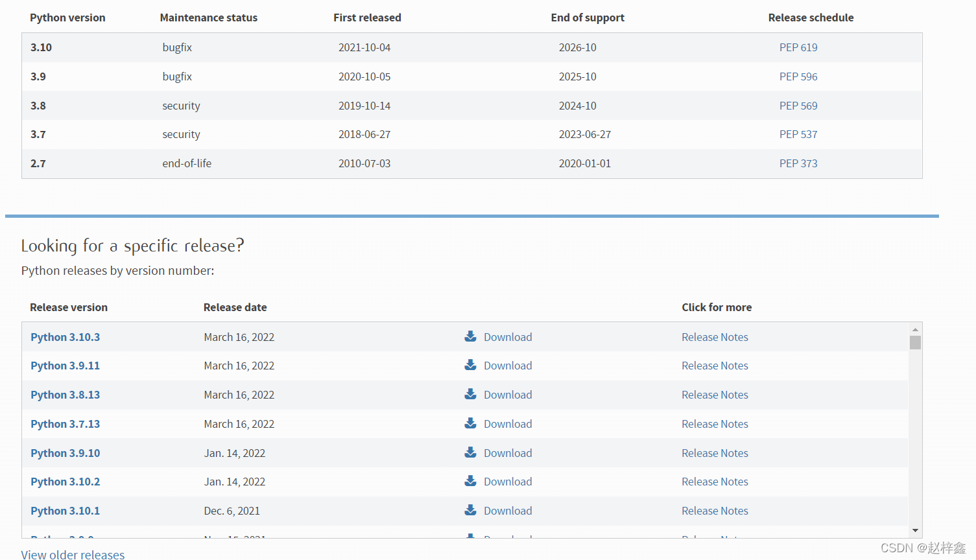View Release Notes for Python 3.7.13
976x560 pixels.
pos(715,424)
